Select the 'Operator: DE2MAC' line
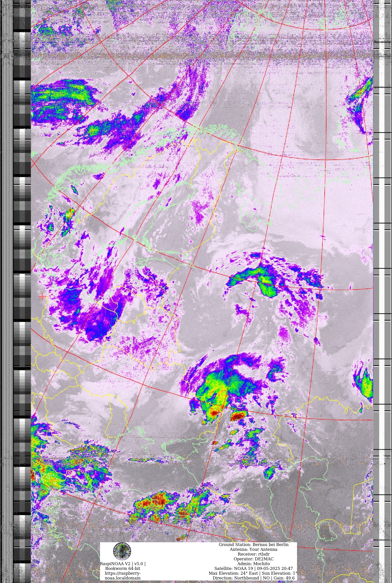This screenshot has width=392, height=583. [x=254, y=559]
